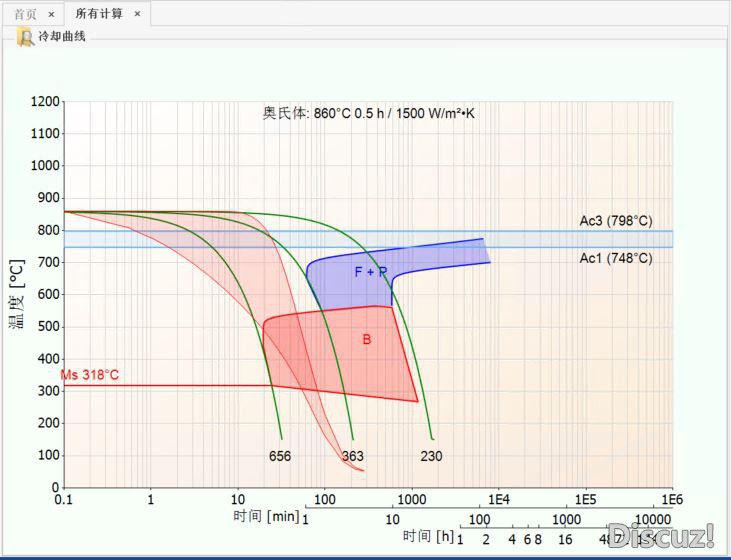The width and height of the screenshot is (731, 560).
Task: Click the Ac3 (798°C) label
Action: pos(616,221)
